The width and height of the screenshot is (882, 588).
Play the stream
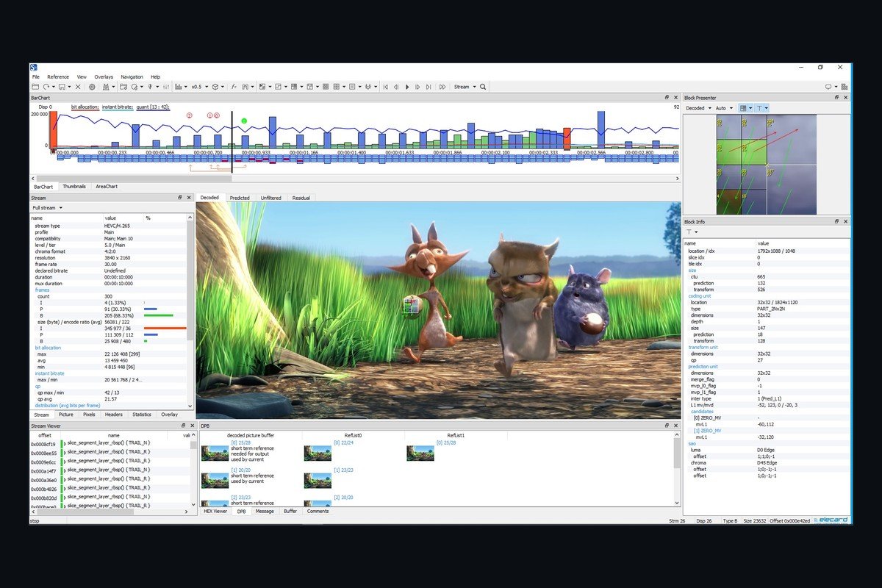click(407, 87)
